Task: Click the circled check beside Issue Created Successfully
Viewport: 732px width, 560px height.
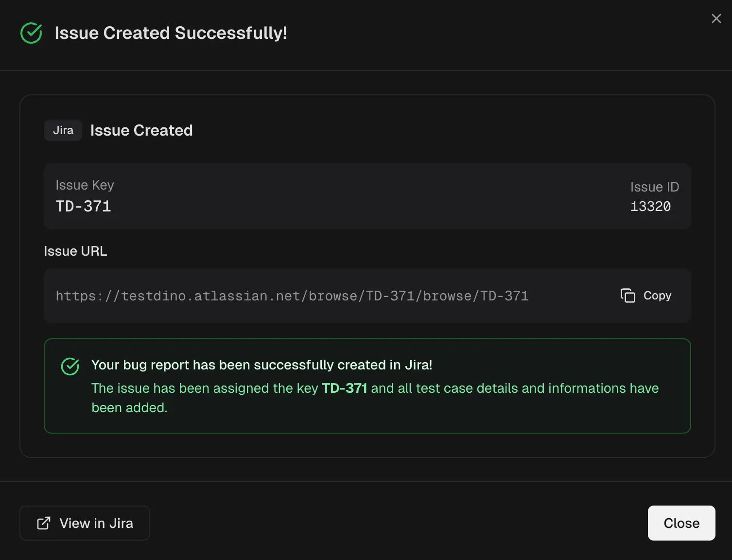Action: (31, 33)
